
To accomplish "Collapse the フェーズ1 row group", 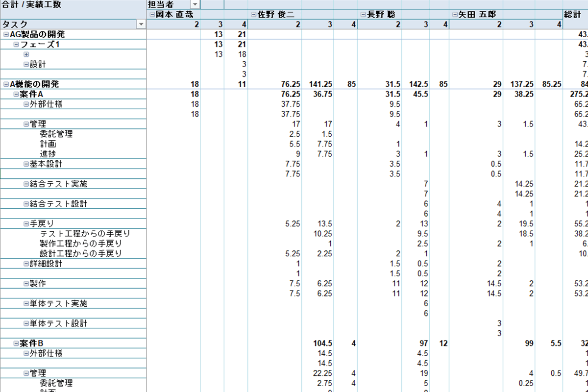I will pyautogui.click(x=16, y=45).
